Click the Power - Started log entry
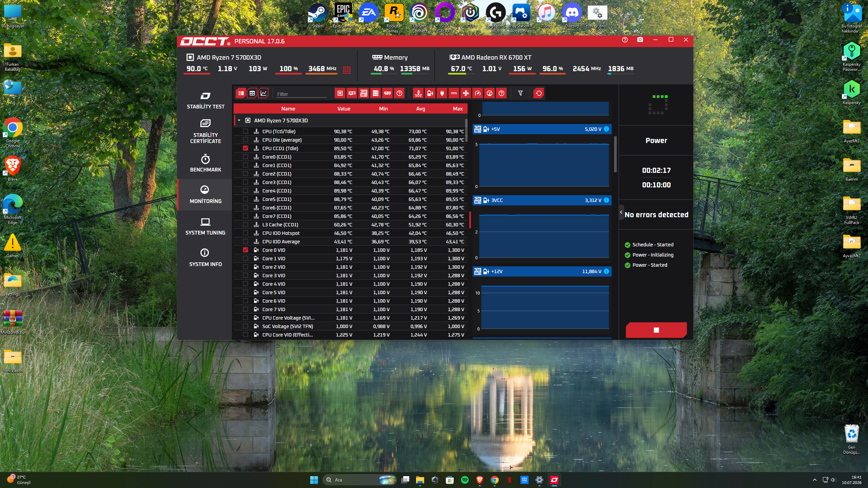The width and height of the screenshot is (868, 488). click(x=646, y=265)
